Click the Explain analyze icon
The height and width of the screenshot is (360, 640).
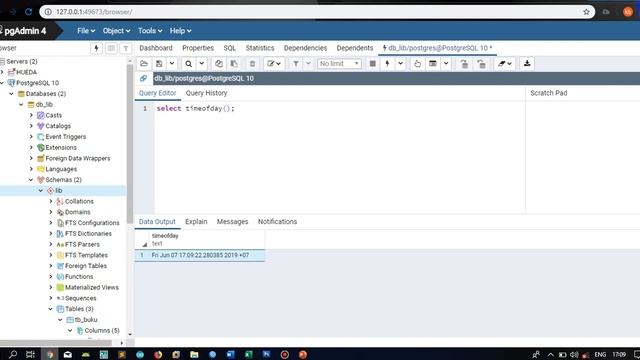[433, 64]
